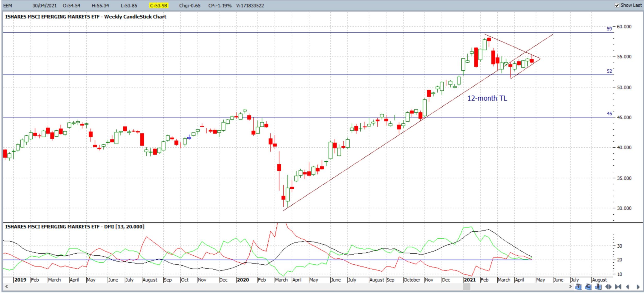Click the 2019 year label on time axis

(20, 280)
